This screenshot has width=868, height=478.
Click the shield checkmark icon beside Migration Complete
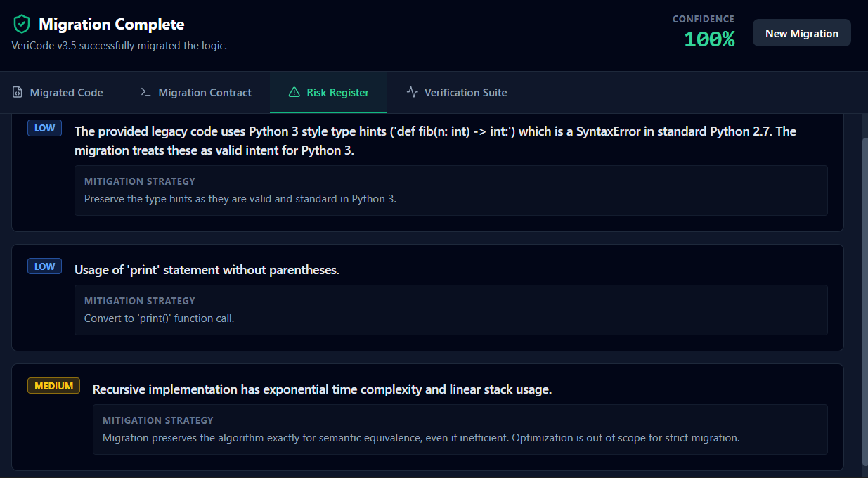tap(22, 24)
